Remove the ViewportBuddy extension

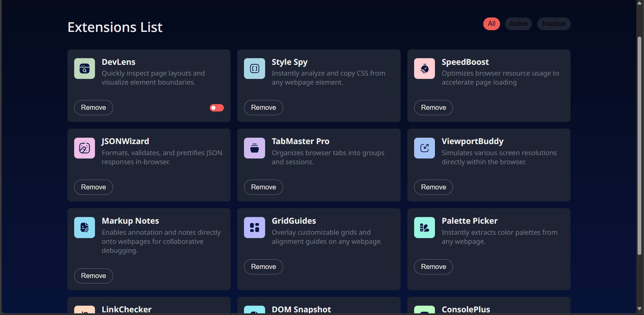[x=434, y=187]
